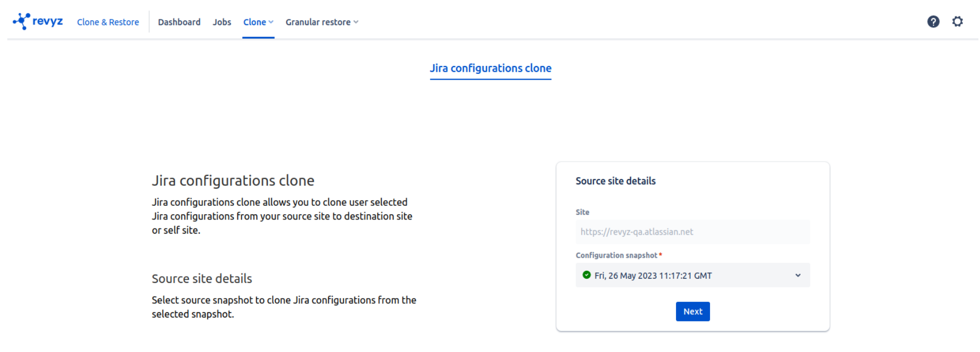Click the large Jira configurations clone heading
This screenshot has height=352, width=980.
point(233,181)
